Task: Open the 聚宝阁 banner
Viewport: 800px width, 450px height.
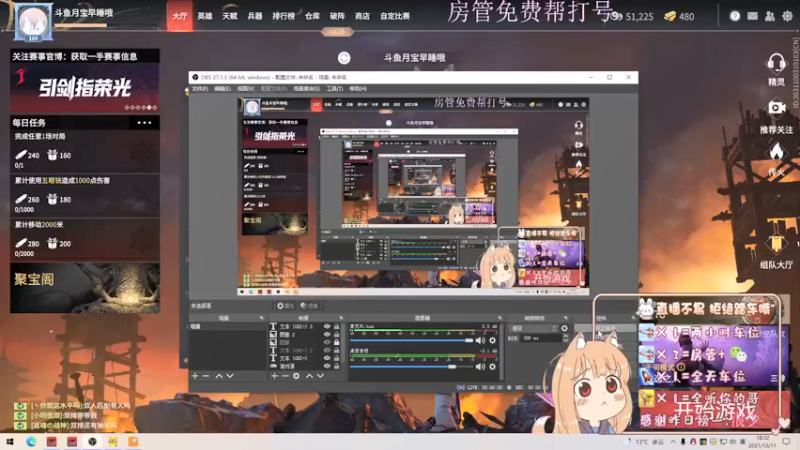Action: [85, 288]
